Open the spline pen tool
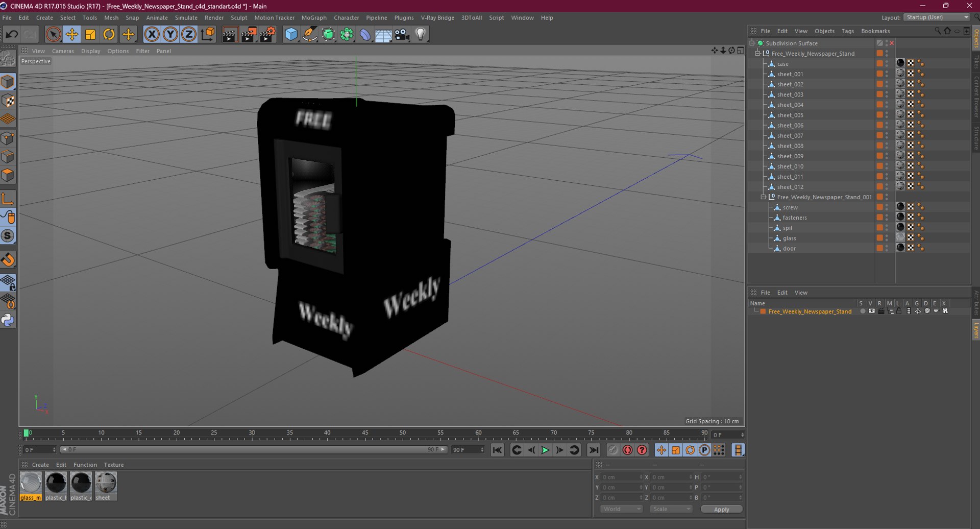980x529 pixels. click(309, 34)
